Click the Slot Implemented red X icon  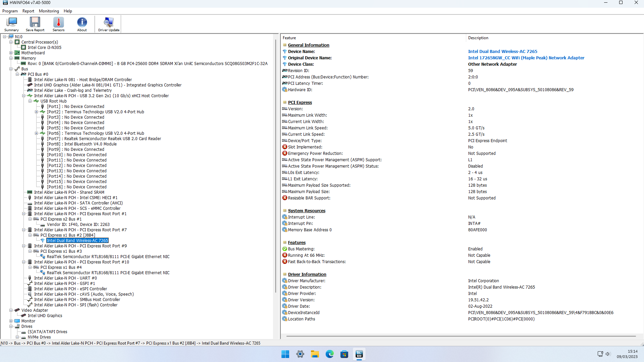click(x=284, y=147)
